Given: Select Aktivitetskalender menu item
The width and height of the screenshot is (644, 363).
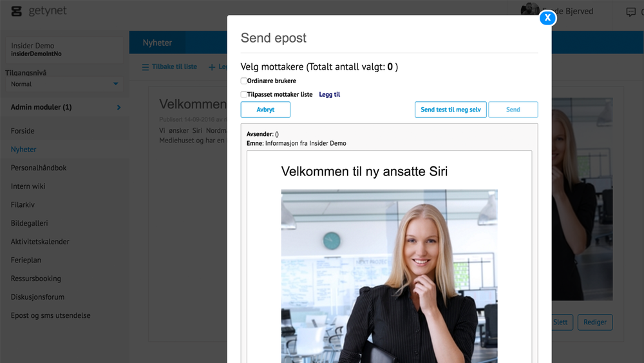Looking at the screenshot, I should (40, 242).
